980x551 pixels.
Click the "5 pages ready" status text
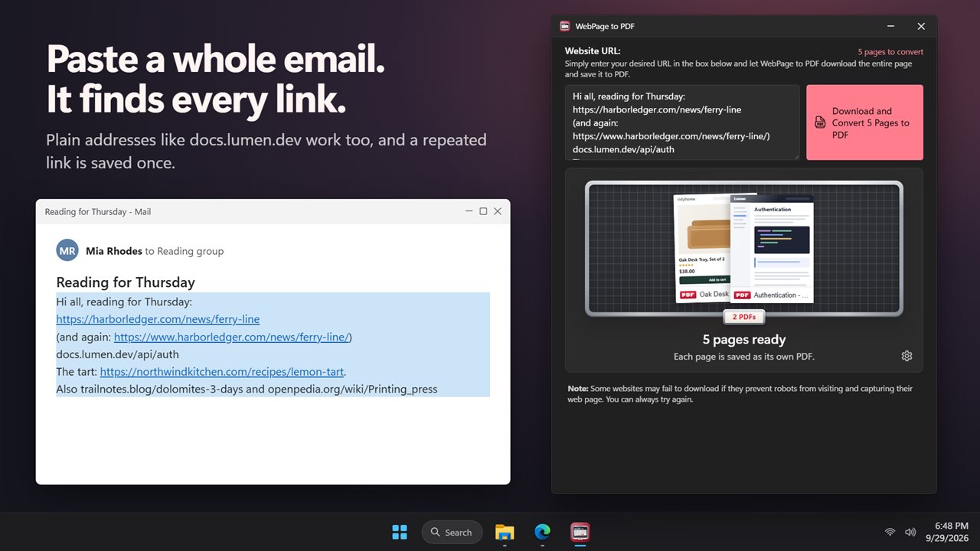pyautogui.click(x=744, y=340)
